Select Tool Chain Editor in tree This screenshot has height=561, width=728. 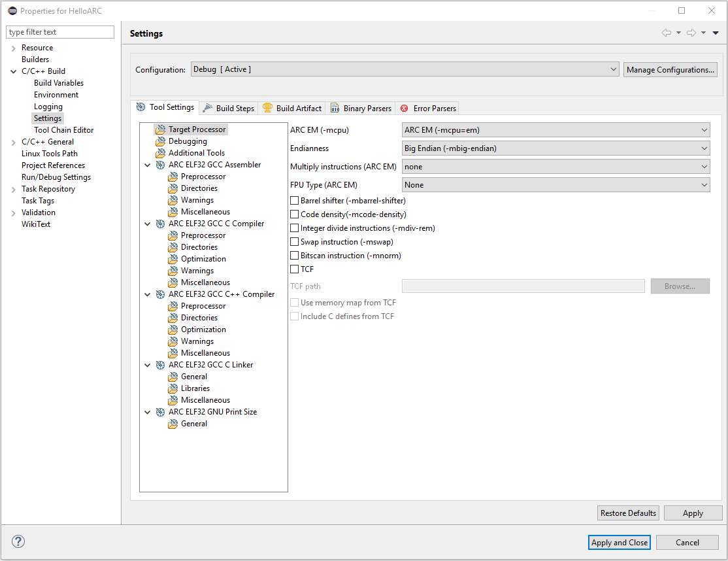63,130
